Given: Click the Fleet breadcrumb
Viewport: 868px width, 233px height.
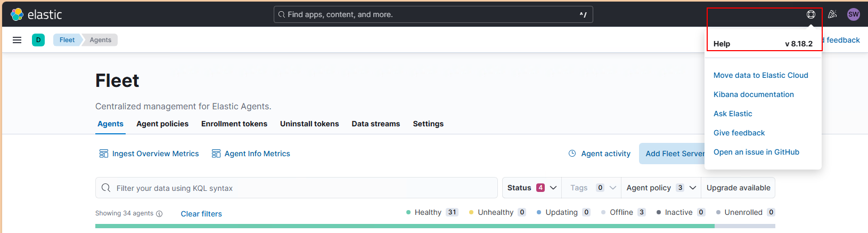Looking at the screenshot, I should (x=67, y=40).
